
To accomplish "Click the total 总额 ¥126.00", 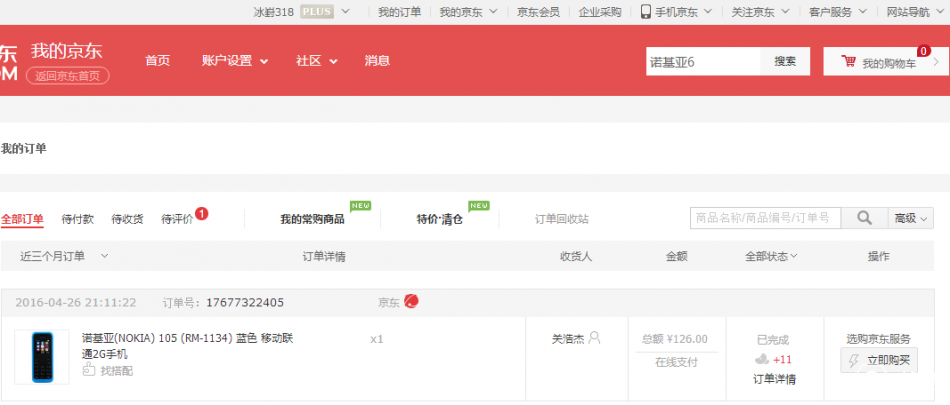I will pyautogui.click(x=675, y=339).
